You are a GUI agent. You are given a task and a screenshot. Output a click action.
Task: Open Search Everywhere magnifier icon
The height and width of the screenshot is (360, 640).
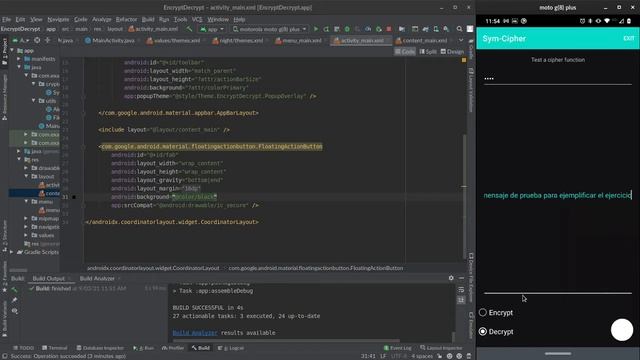click(x=459, y=29)
